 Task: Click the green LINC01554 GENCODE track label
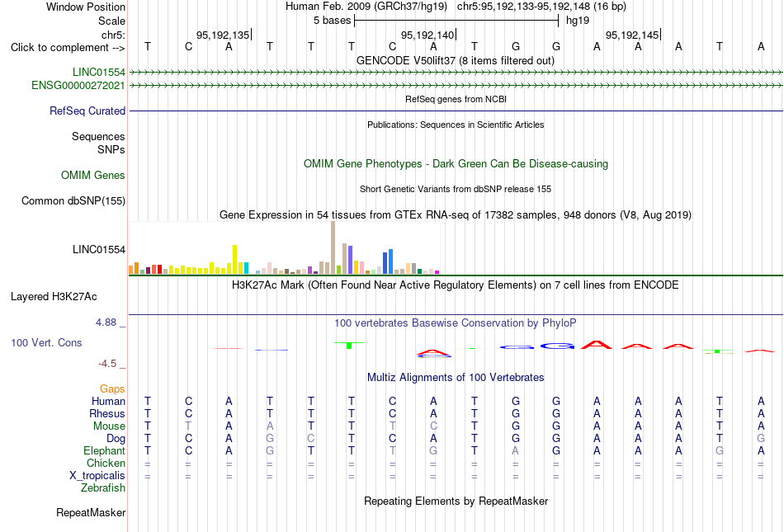tap(98, 72)
